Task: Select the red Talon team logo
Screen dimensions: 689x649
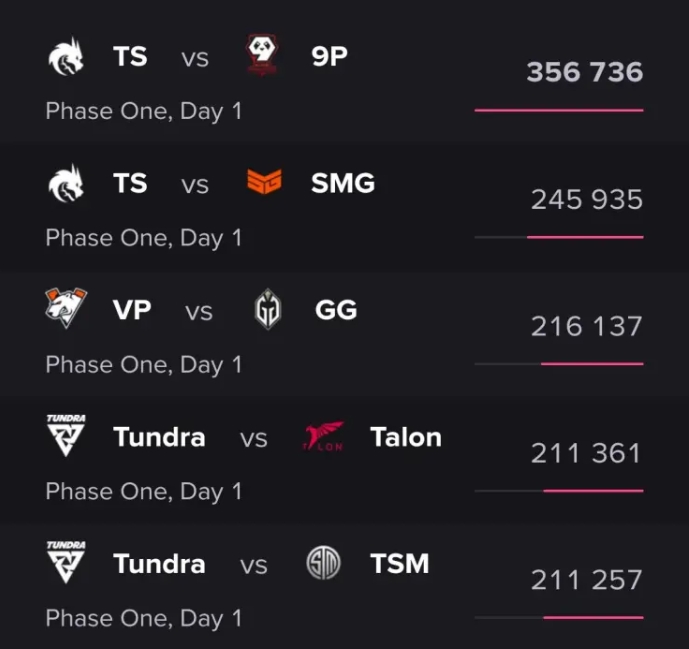Action: click(323, 437)
